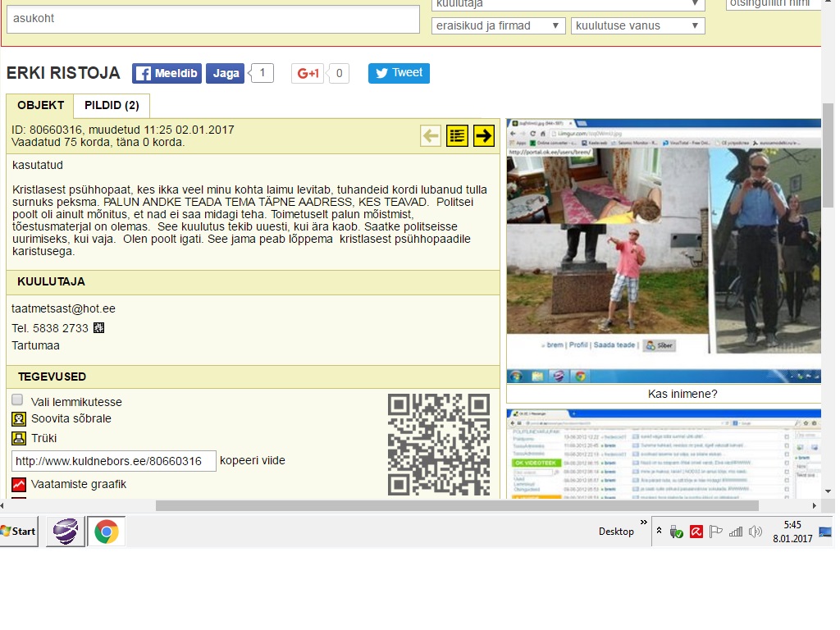Click the horizontal scrollbar thumb
The image size is (840, 630).
[x=457, y=505]
